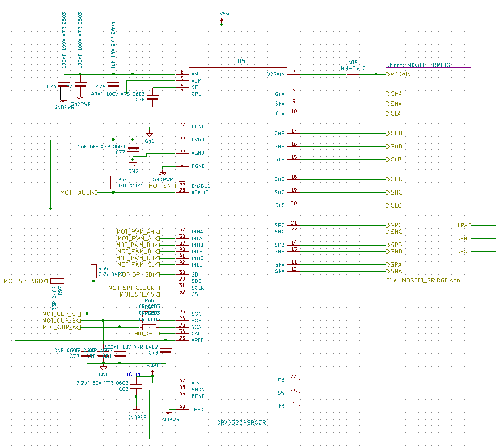Screen dimensions: 496x448
Task: Click the GHC sheet pin
Action: click(x=394, y=179)
